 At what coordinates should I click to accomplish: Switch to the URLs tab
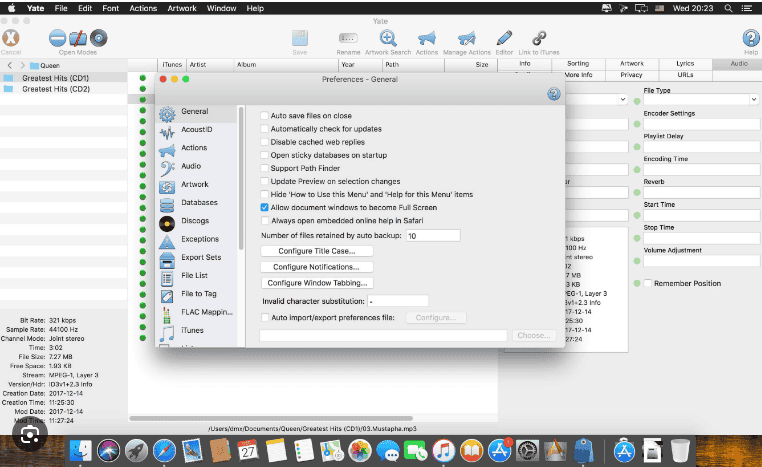tap(685, 75)
